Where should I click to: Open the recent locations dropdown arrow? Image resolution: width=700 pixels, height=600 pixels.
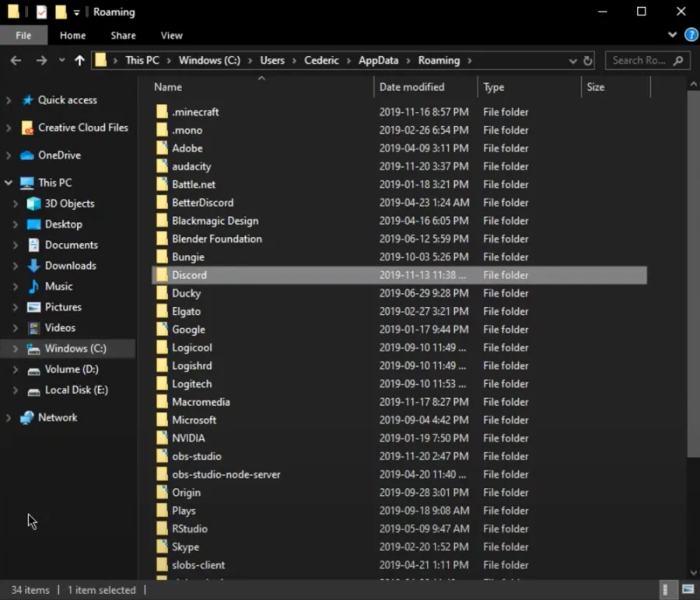(61, 60)
